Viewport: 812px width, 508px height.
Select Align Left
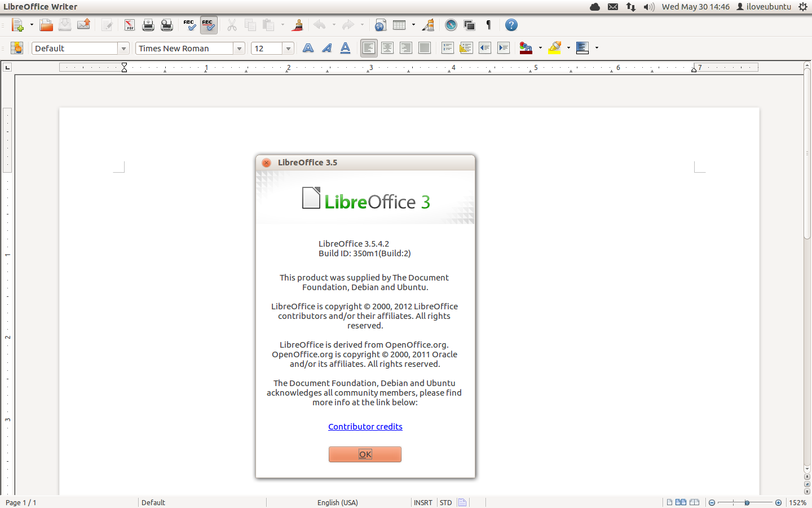(x=369, y=48)
